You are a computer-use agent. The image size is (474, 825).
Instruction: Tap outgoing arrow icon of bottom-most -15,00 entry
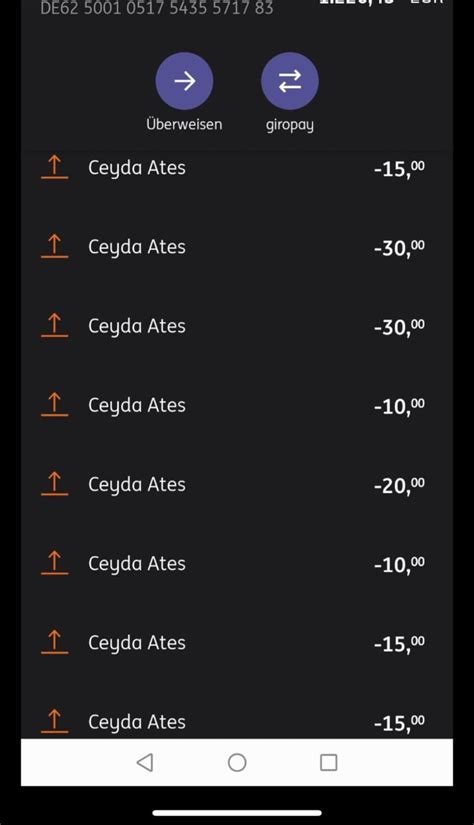point(55,721)
